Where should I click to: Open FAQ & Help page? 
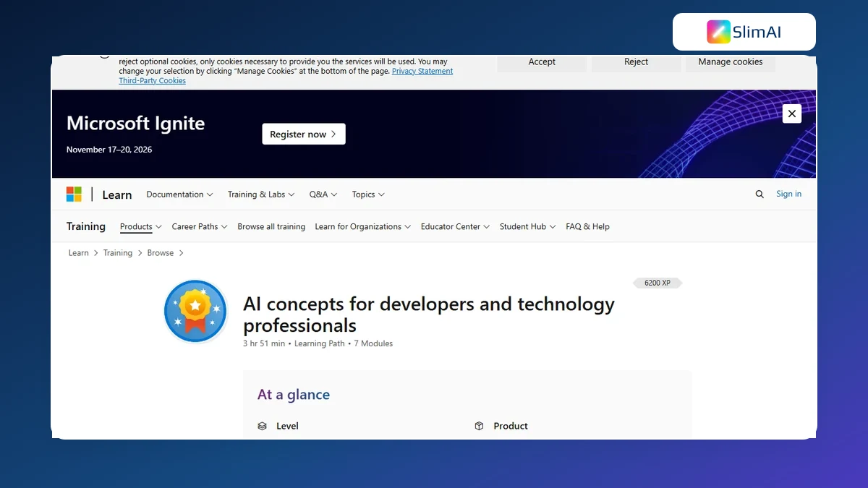pyautogui.click(x=587, y=227)
